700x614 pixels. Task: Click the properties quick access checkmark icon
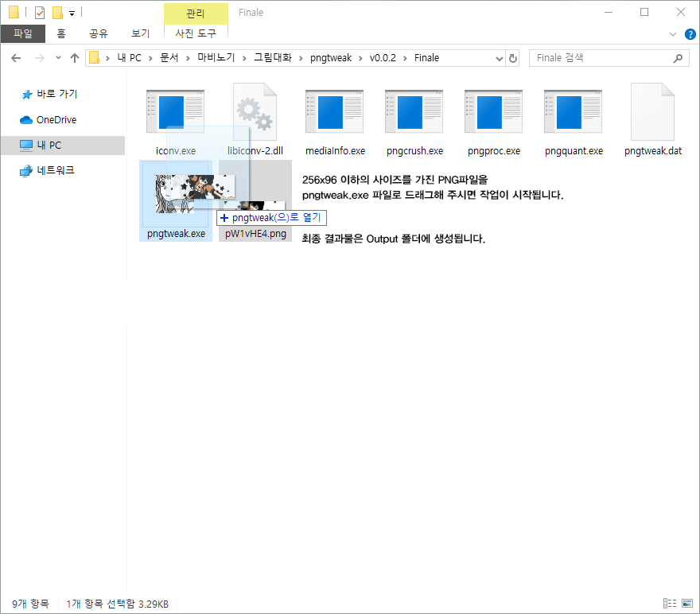[40, 13]
